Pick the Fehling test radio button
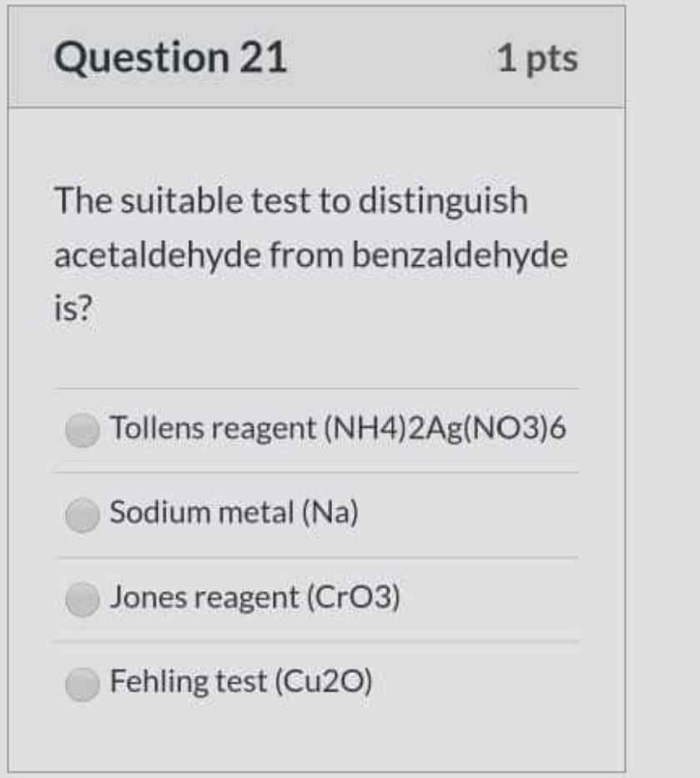Image resolution: width=700 pixels, height=778 pixels. 83,684
